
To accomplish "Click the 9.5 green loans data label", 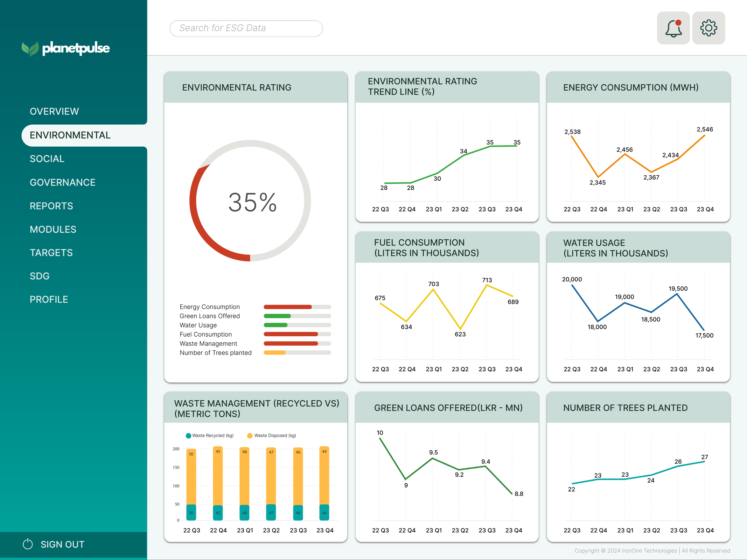I will point(433,453).
